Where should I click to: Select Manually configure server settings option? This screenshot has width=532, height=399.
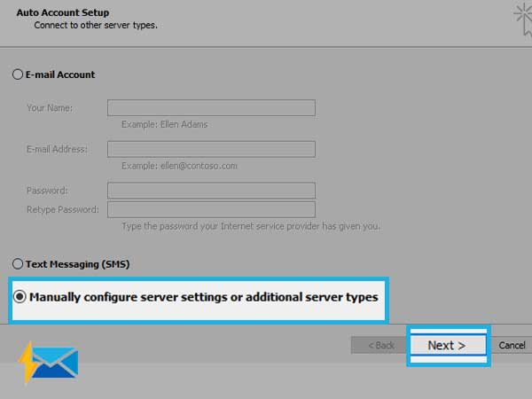tap(20, 296)
